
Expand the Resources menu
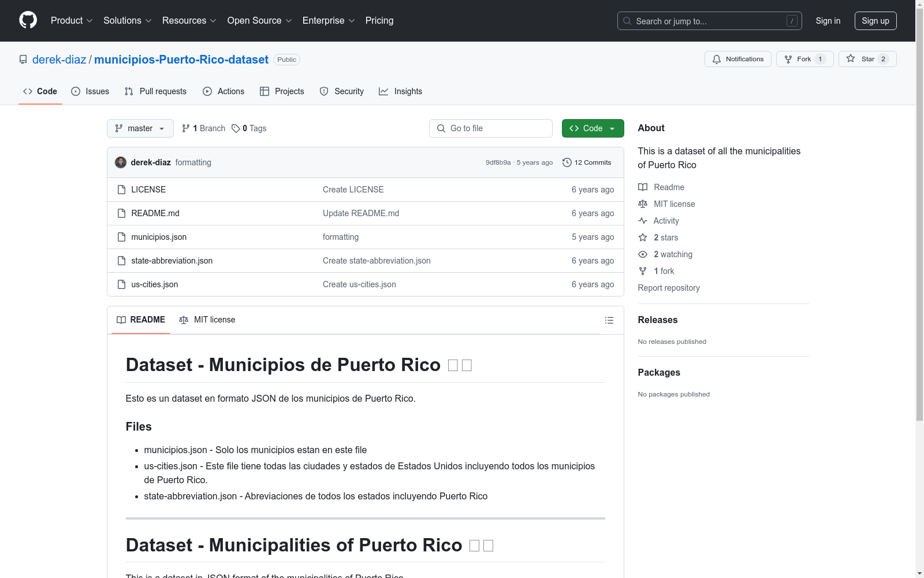pyautogui.click(x=189, y=21)
